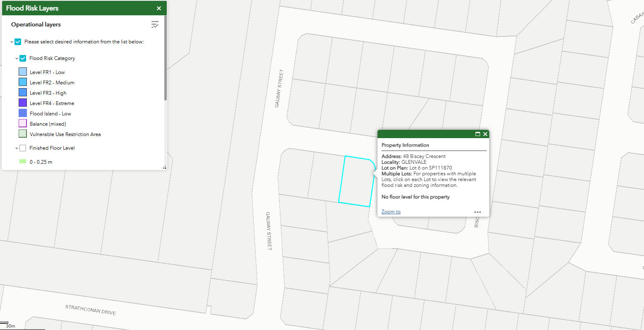
Task: Click the Level FR3 - High legend label
Action: point(48,93)
